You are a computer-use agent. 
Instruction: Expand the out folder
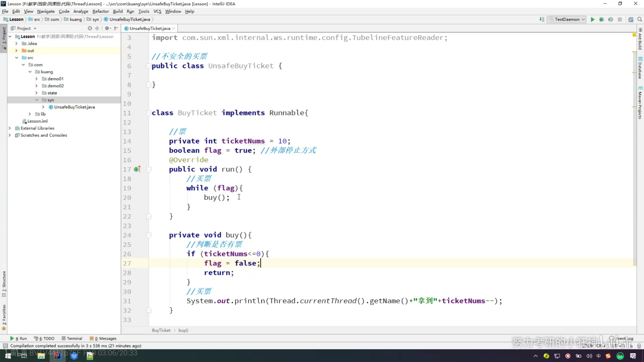[x=17, y=51]
